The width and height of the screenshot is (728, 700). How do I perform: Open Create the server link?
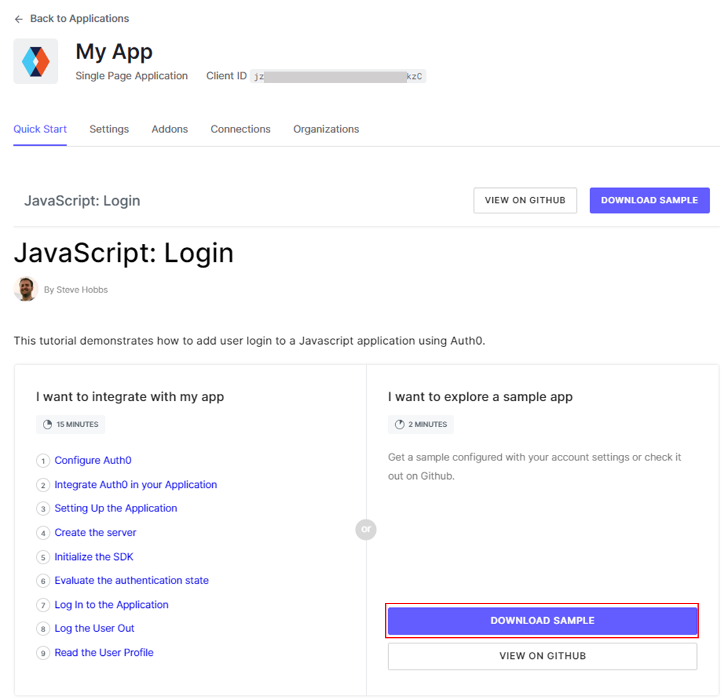tap(95, 533)
